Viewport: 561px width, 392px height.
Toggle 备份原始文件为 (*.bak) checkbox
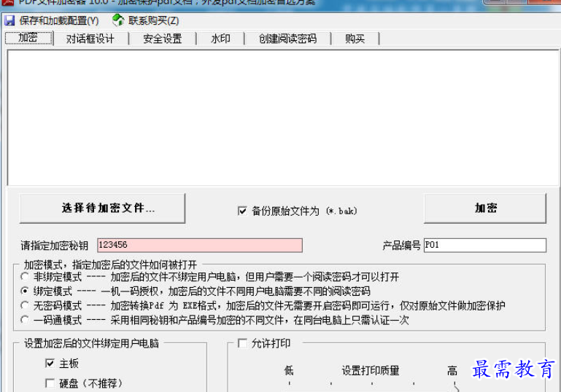[x=242, y=211]
